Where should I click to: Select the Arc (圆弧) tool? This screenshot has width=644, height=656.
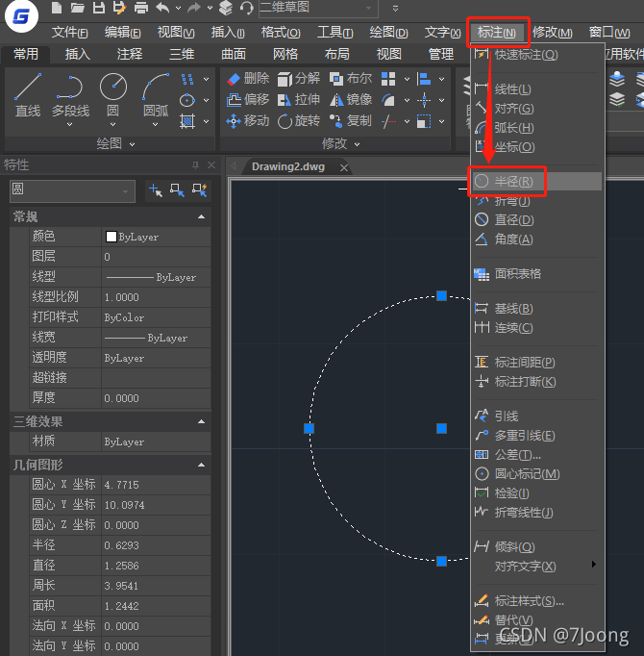coord(156,95)
